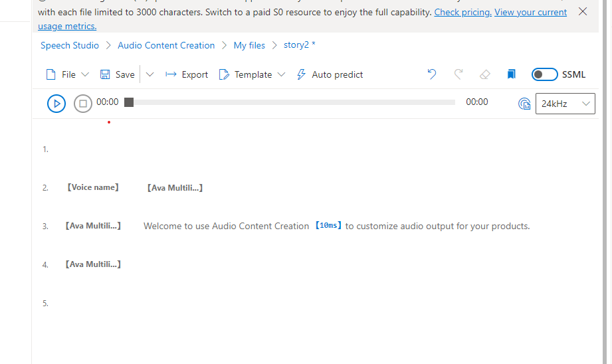Click the vertical scrollbar
The height and width of the screenshot is (364, 612).
[605, 182]
